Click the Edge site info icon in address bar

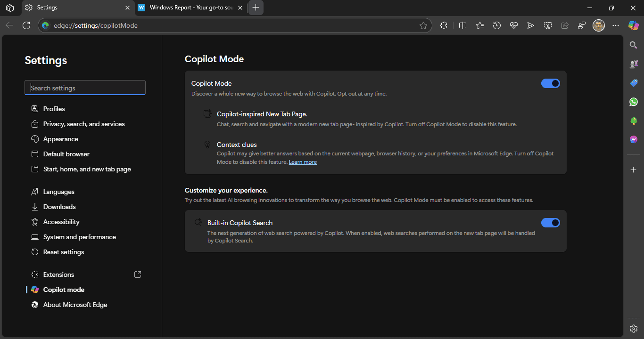click(x=45, y=25)
